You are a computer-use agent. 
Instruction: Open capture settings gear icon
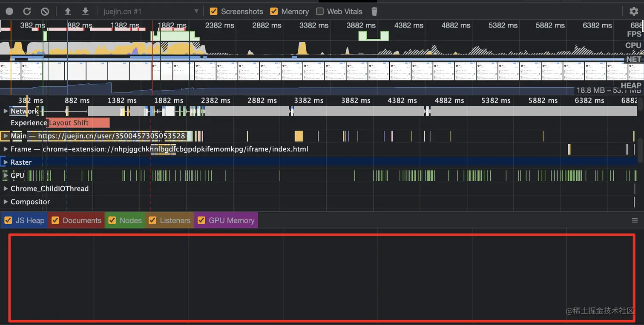[x=634, y=11]
